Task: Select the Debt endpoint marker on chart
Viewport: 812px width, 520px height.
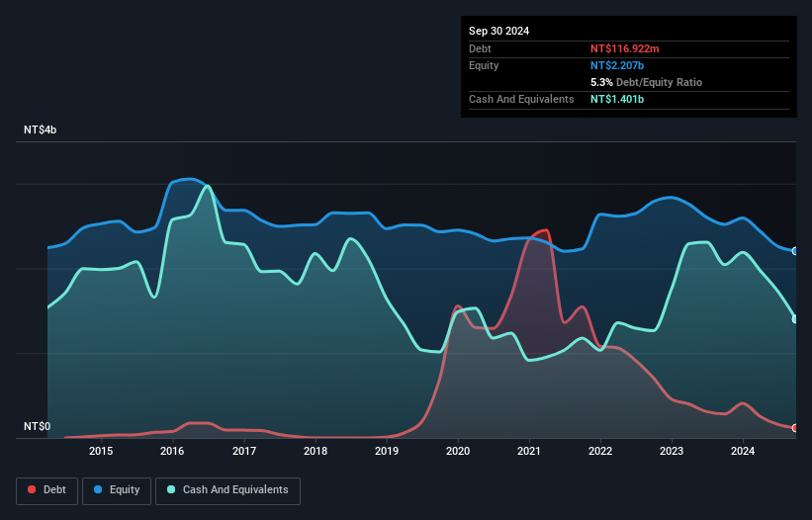Action: point(795,428)
